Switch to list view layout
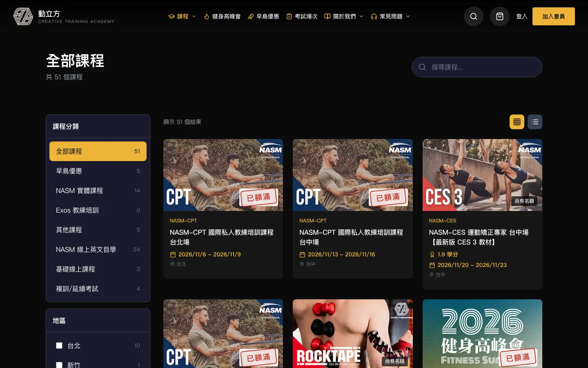 coord(535,122)
